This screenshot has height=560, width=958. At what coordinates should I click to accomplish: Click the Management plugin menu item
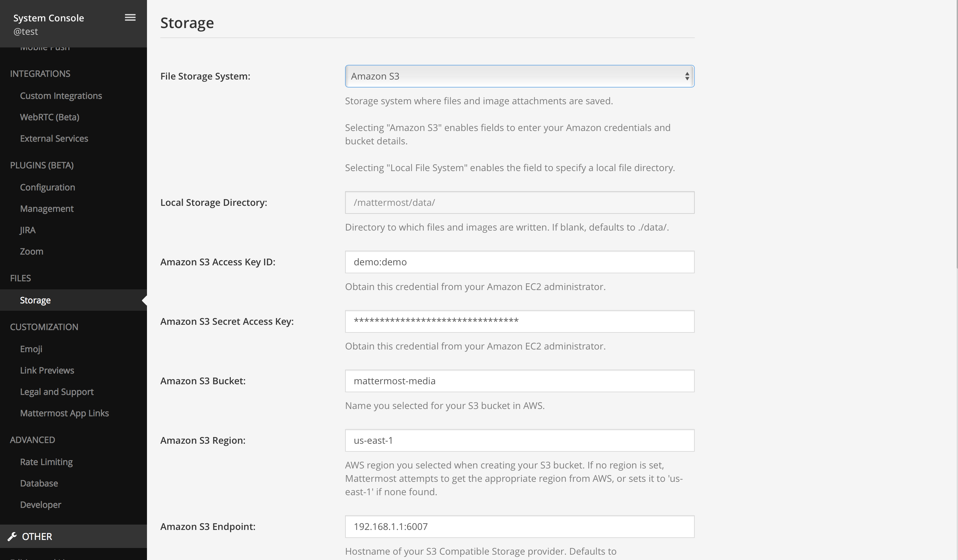tap(47, 208)
